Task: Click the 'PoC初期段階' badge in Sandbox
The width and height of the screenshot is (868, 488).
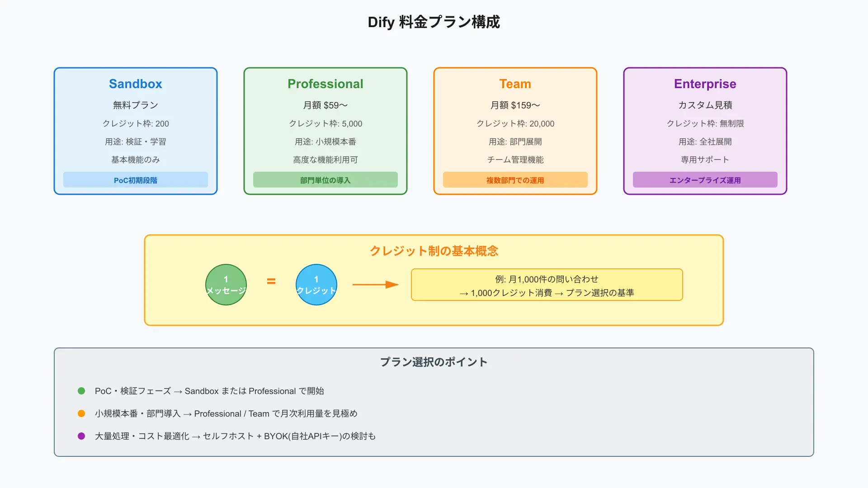Action: pos(136,180)
